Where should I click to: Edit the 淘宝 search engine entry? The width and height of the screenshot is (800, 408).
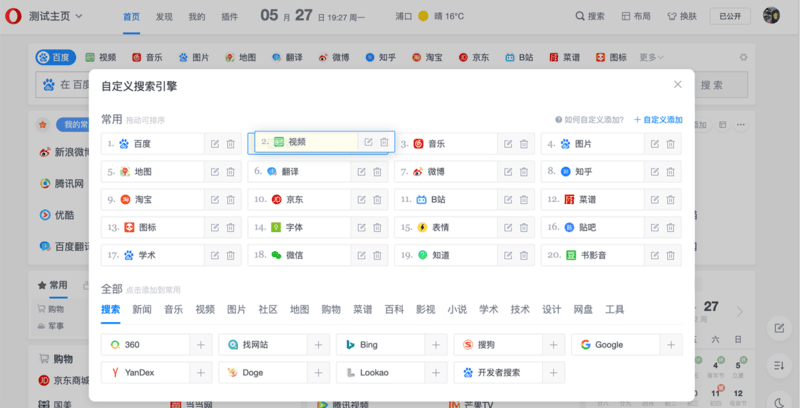click(x=215, y=199)
